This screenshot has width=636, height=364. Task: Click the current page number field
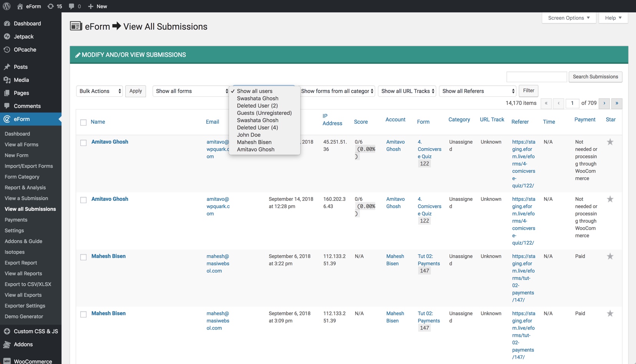pyautogui.click(x=572, y=103)
